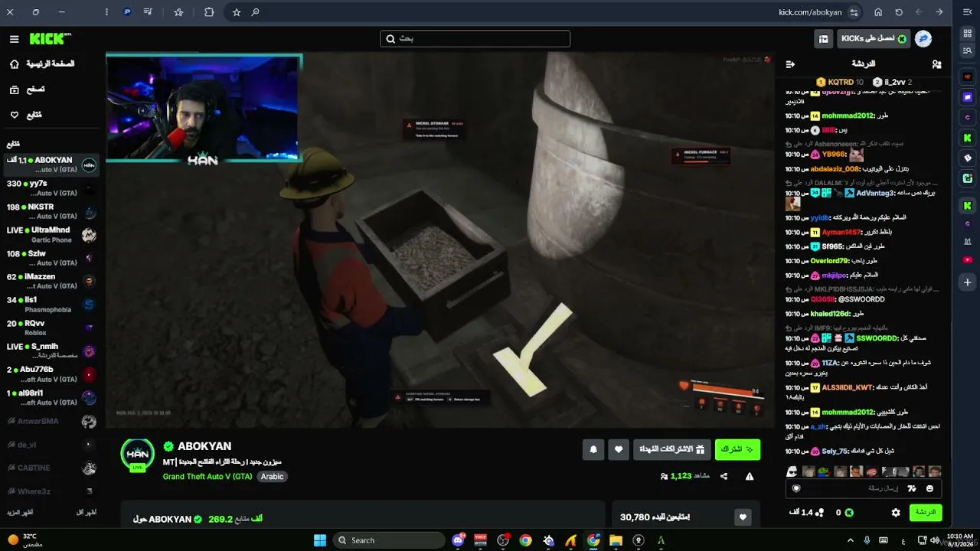Open chat settings gear
This screenshot has width=980, height=551.
tap(896, 513)
